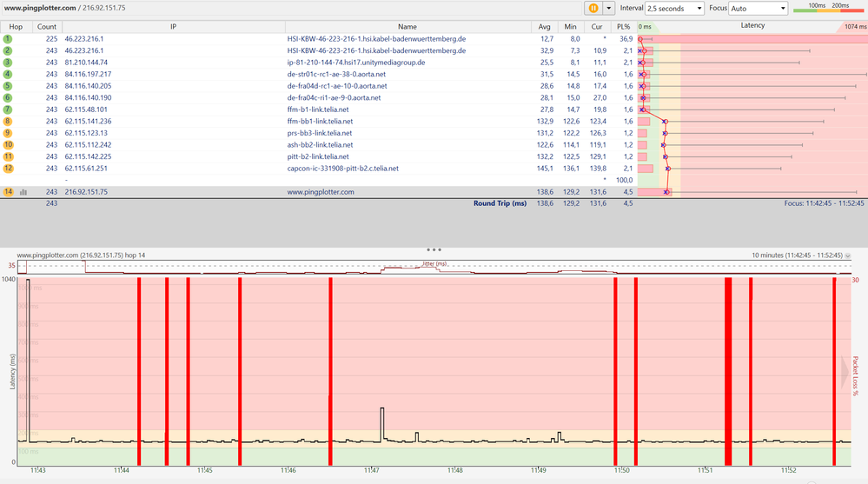Open the dropdown arrow next to the pause button

608,9
